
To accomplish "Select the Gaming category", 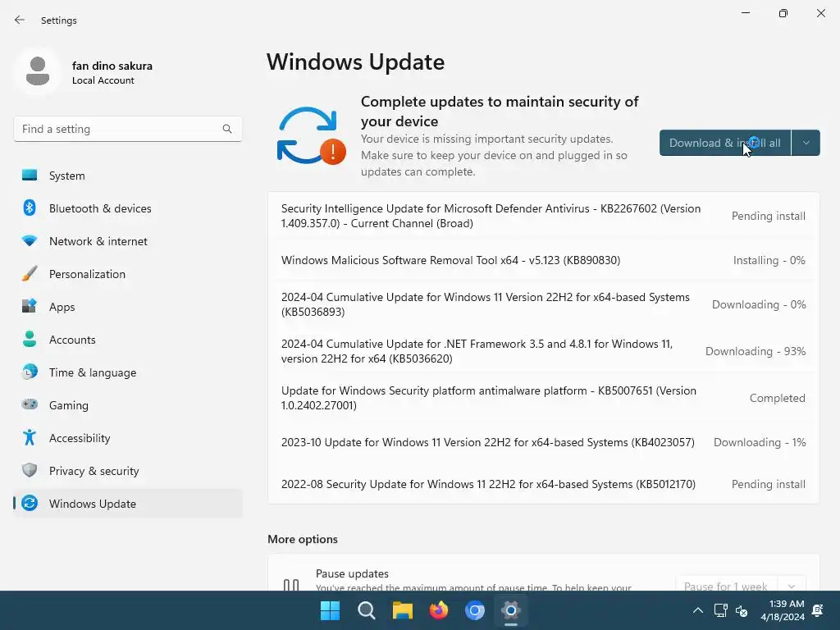I will point(128,404).
